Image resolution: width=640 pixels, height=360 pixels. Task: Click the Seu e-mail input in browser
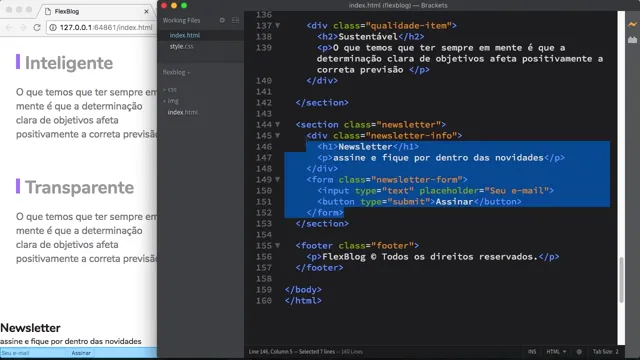point(33,353)
